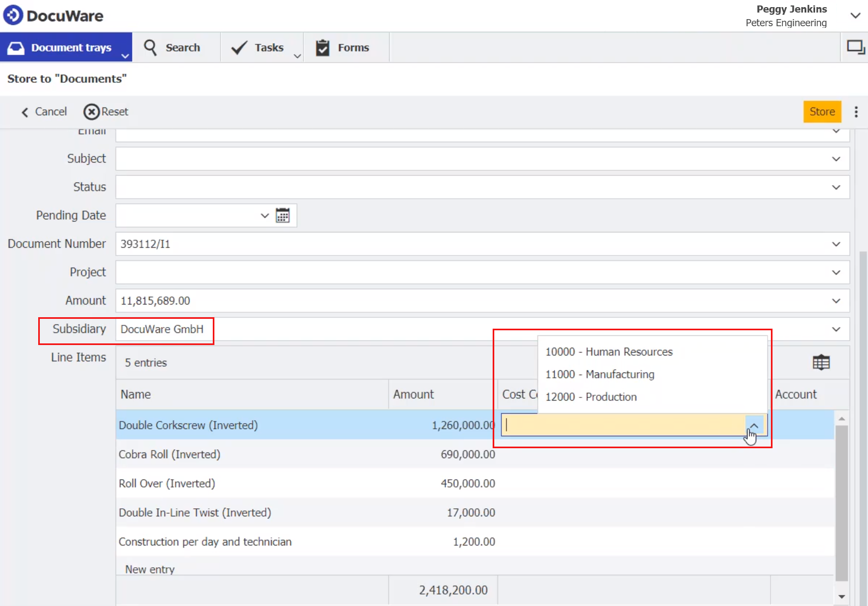Click the line items vertical scrollbar
868x606 pixels.
click(841, 502)
